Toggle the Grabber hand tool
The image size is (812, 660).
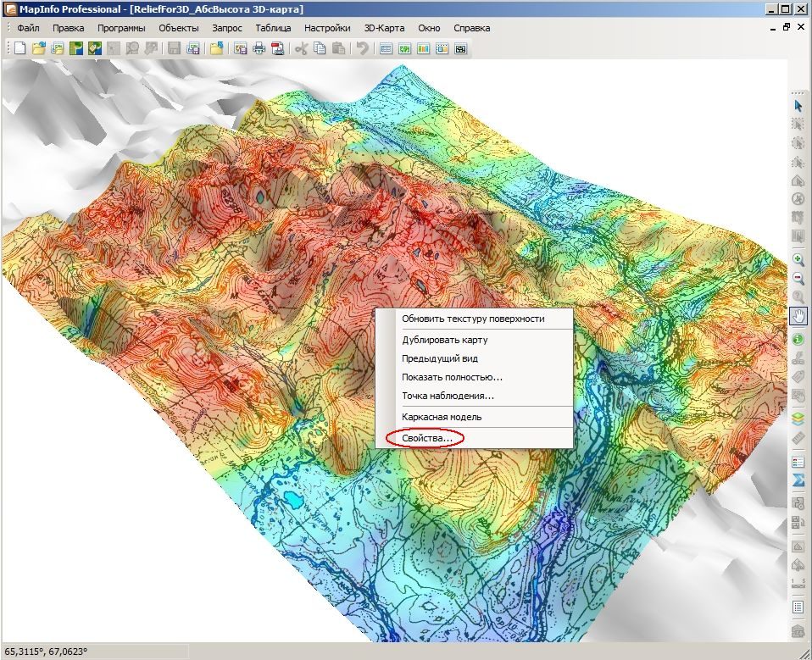click(798, 316)
